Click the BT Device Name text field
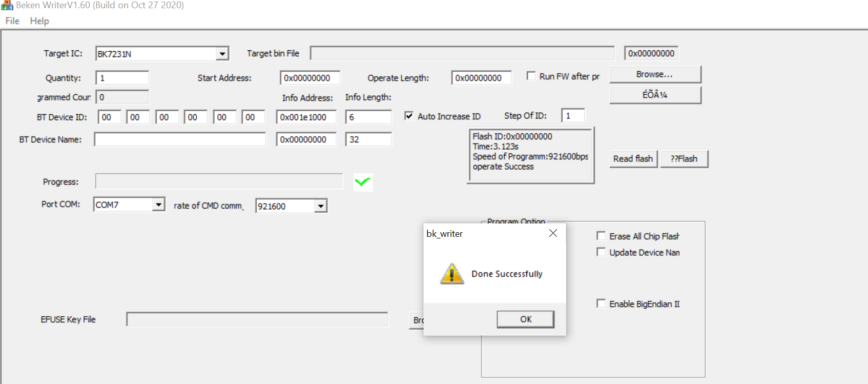The width and height of the screenshot is (868, 384). 180,139
